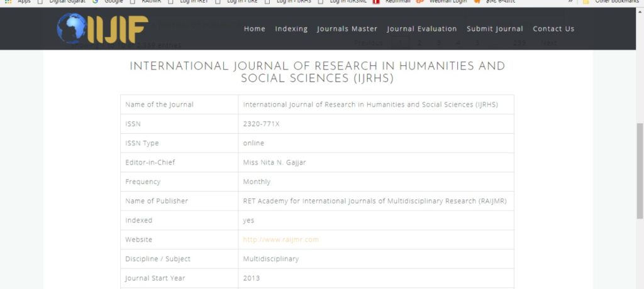Click the Name of the Journal label
Viewport: 644px width, 289px height.
point(159,105)
